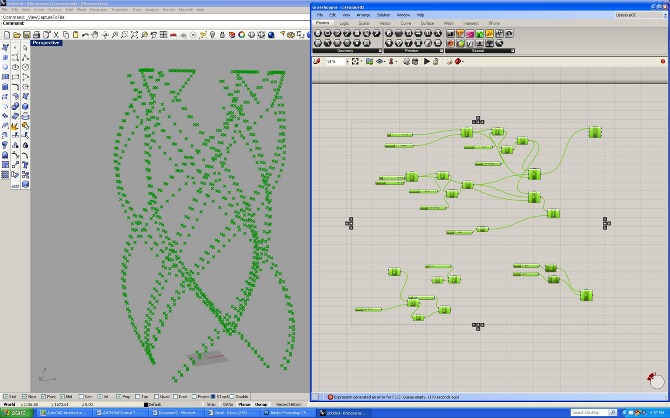This screenshot has height=418, width=670.
Task: Open the dropdown arrow beside preview eye icon
Action: coord(385,62)
